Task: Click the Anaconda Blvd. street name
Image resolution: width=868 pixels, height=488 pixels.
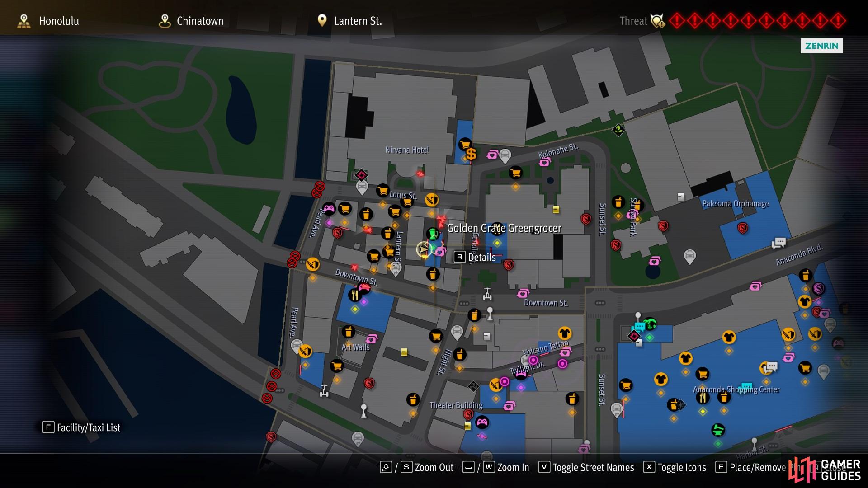Action: (x=799, y=255)
